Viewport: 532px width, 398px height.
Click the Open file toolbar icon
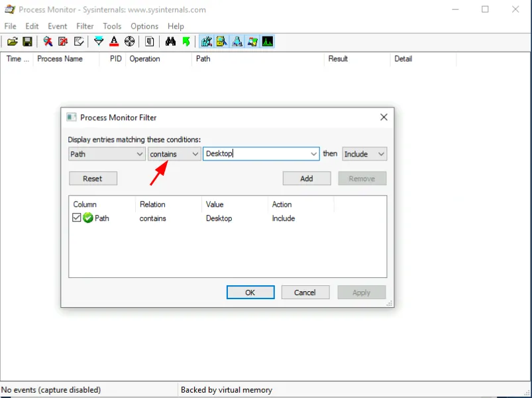click(x=12, y=42)
